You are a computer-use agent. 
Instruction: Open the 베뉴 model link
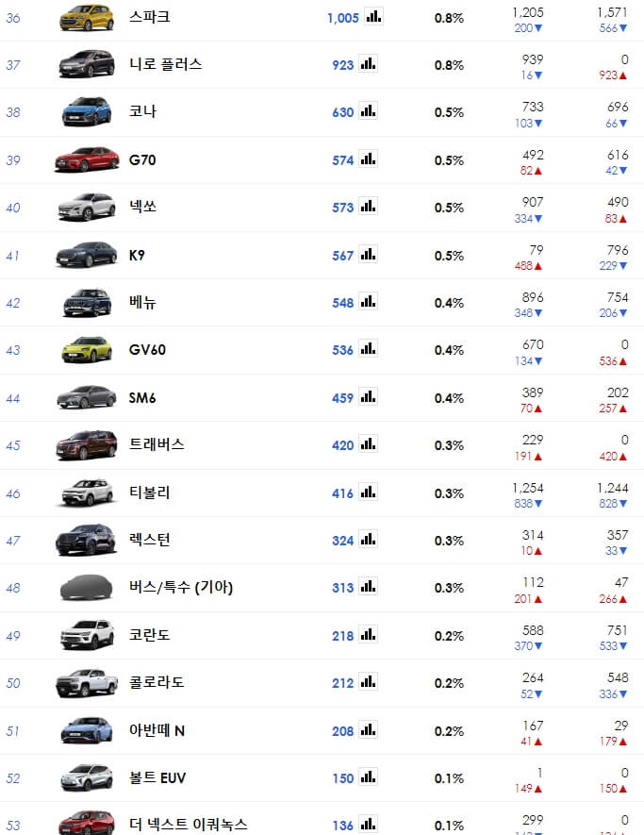click(x=142, y=302)
